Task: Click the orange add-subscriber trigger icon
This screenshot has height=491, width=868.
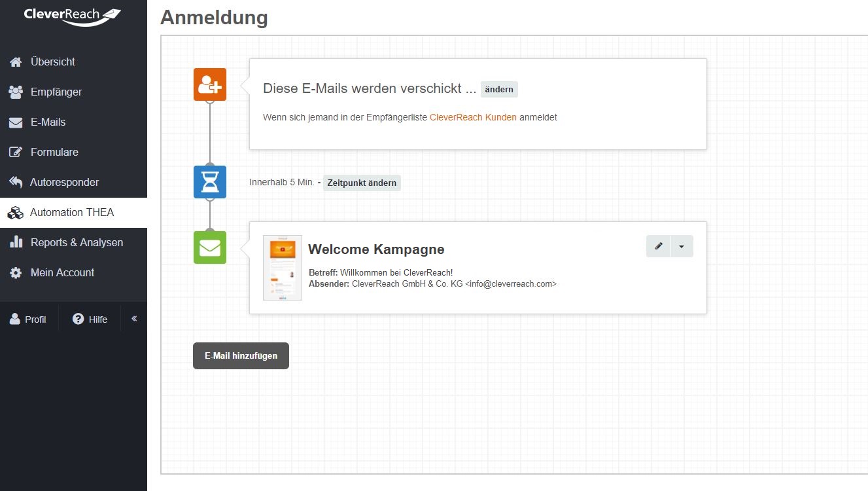Action: 210,84
